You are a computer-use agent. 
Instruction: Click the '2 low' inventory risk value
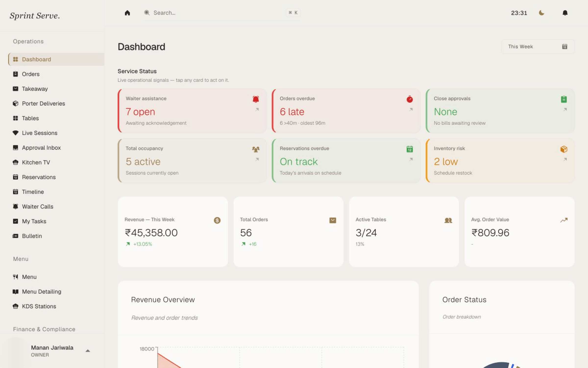pos(446,162)
